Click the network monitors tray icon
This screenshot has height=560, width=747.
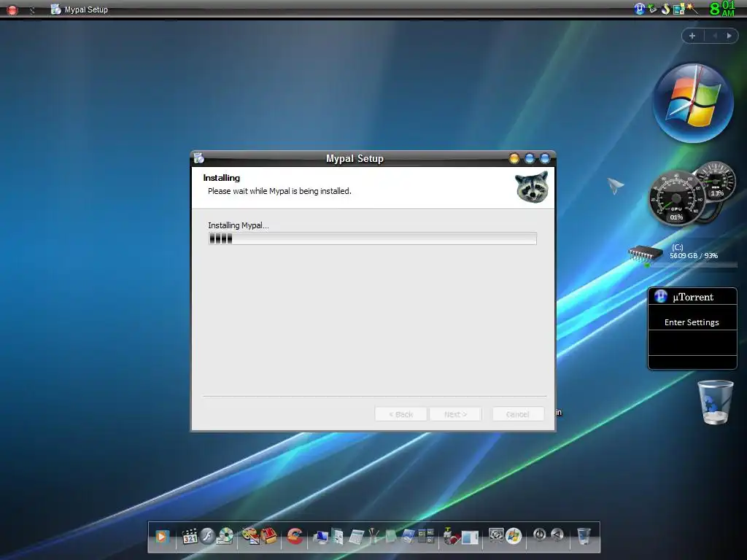pos(678,9)
